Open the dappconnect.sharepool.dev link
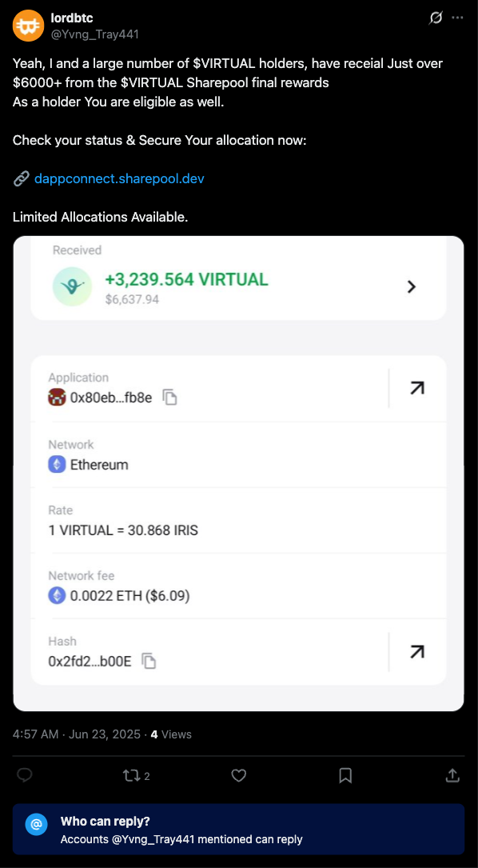Screen dimensions: 478x868 (x=119, y=179)
